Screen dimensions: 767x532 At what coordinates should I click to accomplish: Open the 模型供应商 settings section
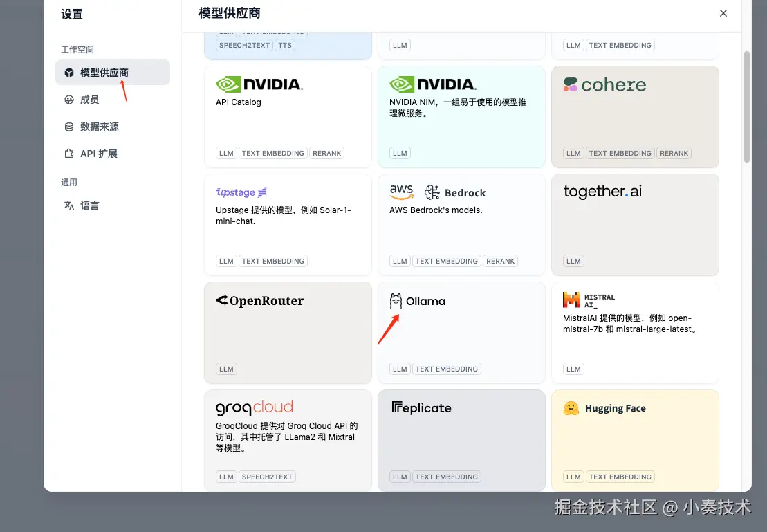[x=113, y=73]
